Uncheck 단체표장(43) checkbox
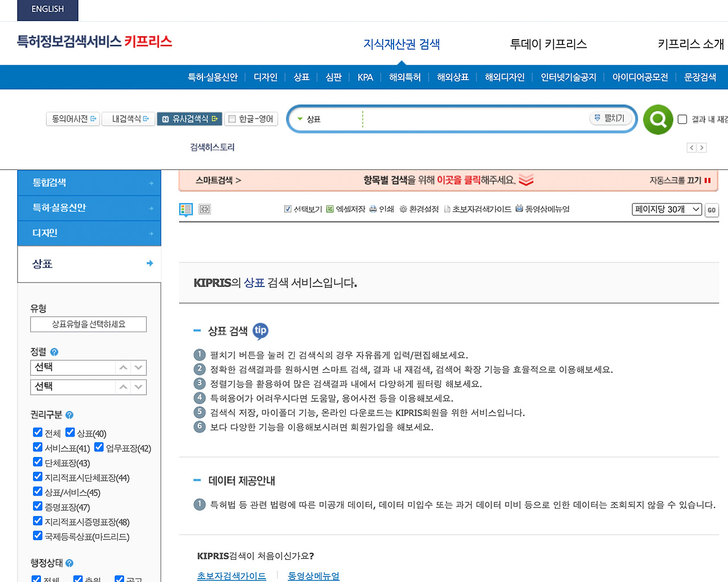 [x=38, y=462]
